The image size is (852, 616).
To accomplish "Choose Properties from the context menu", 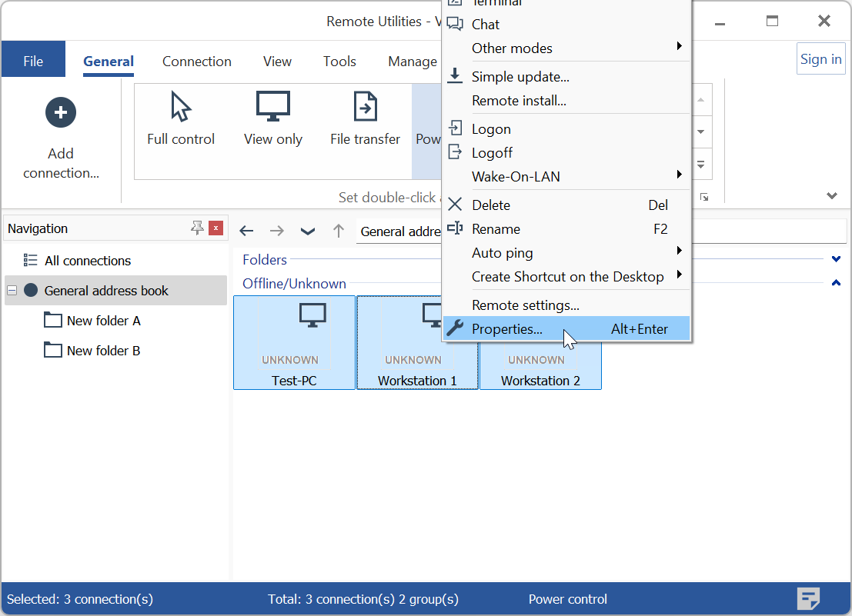I will click(506, 329).
